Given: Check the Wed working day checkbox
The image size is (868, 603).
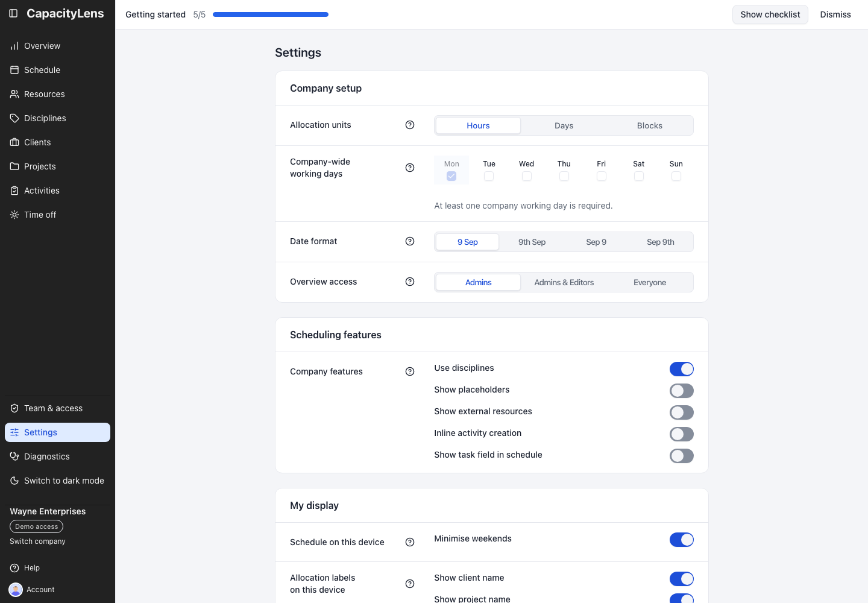Looking at the screenshot, I should (527, 176).
